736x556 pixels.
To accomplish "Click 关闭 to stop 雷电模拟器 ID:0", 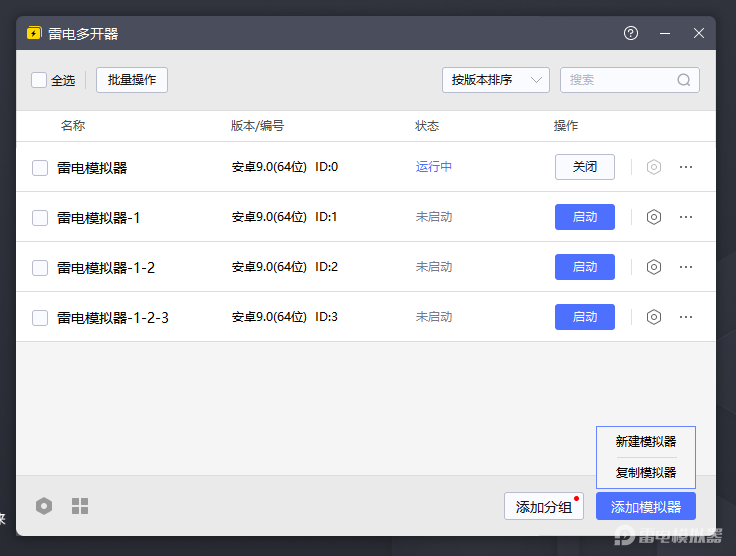I will 585,167.
